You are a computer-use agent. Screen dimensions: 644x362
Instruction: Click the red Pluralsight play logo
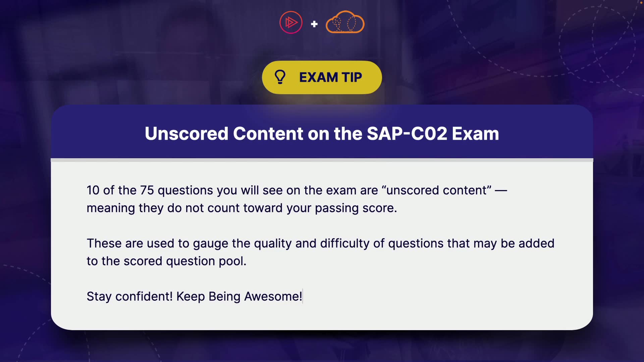point(291,22)
